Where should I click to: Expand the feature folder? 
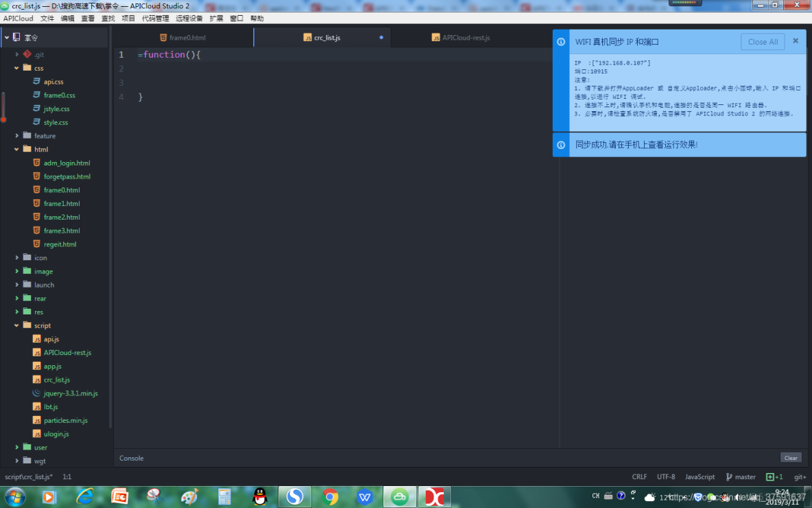pyautogui.click(x=16, y=136)
